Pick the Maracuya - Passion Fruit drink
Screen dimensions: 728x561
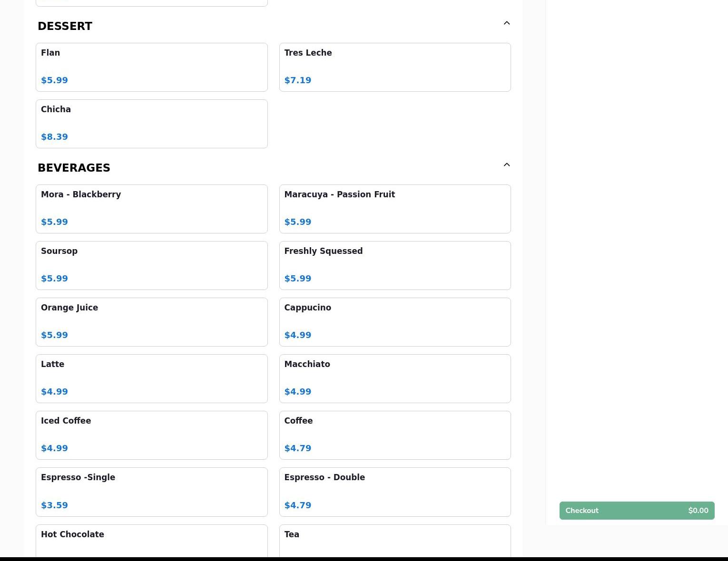tap(394, 209)
